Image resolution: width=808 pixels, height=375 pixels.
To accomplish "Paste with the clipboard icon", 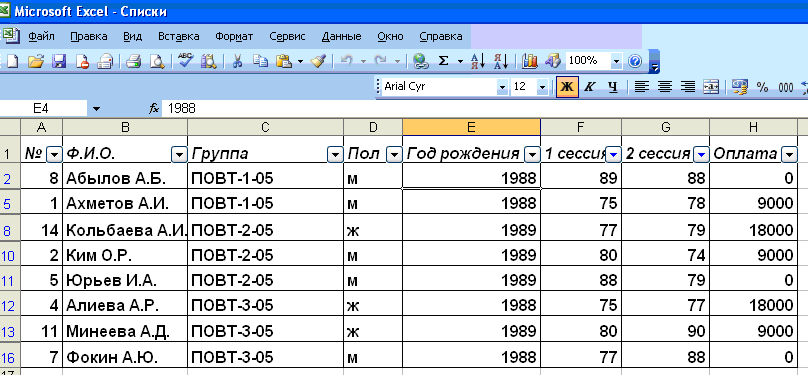I will pyautogui.click(x=284, y=62).
